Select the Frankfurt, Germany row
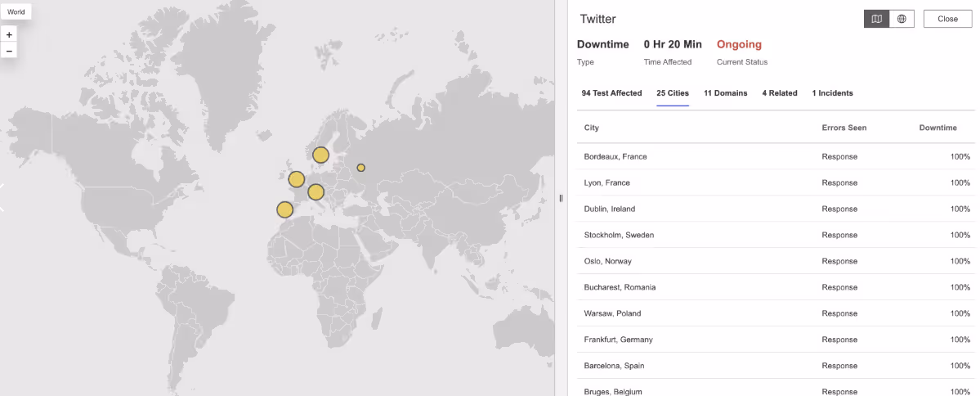Image resolution: width=980 pixels, height=396 pixels. click(x=776, y=340)
